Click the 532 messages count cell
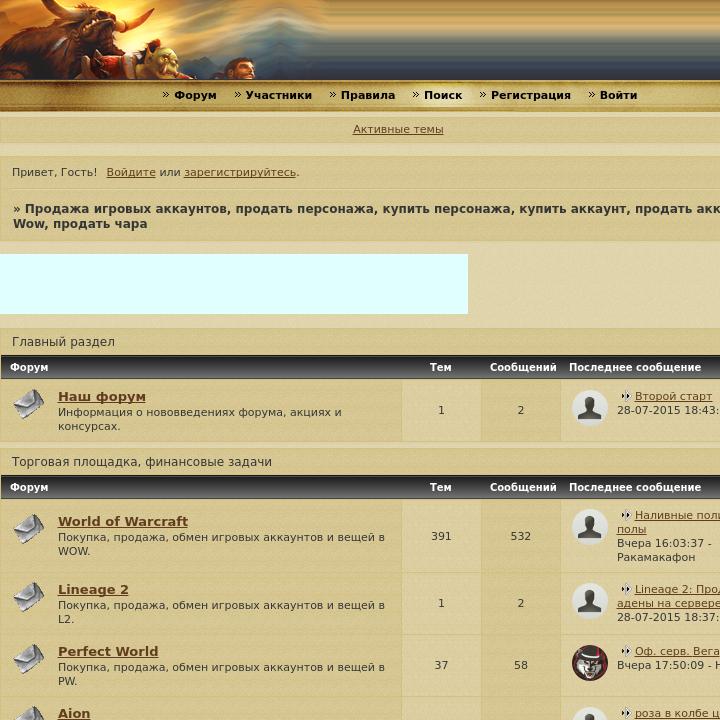Screen dimensions: 720x720 coord(521,536)
